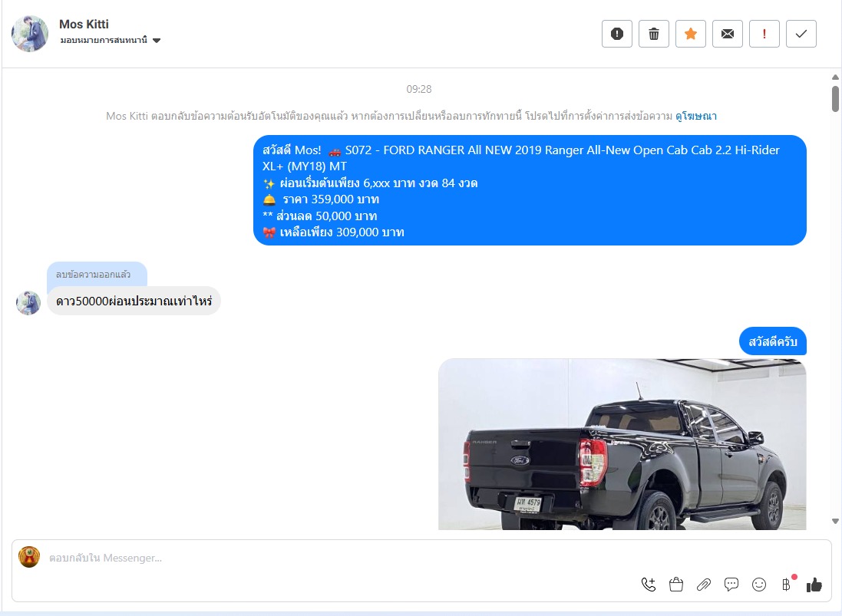The image size is (842, 616).
Task: Send a thumbs-up like
Action: (x=814, y=585)
